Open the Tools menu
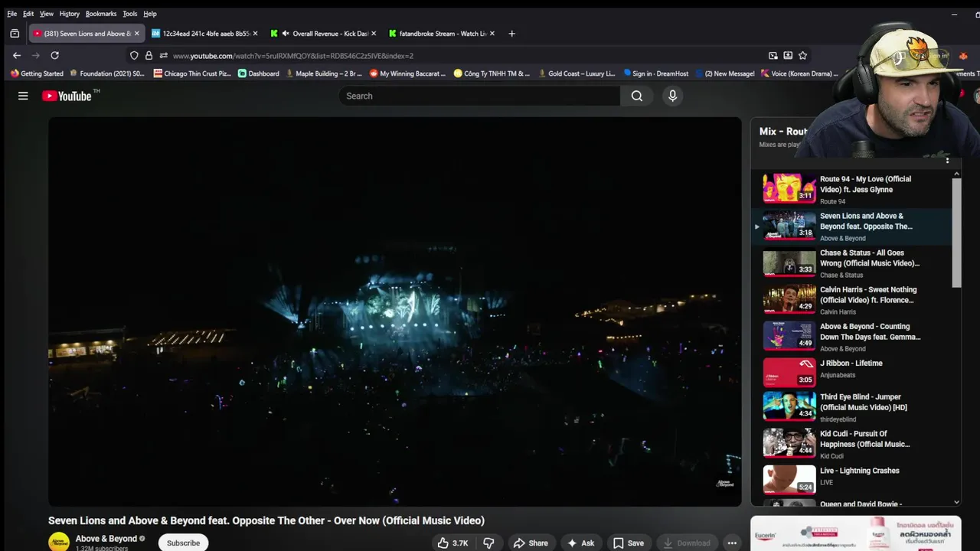 (130, 14)
